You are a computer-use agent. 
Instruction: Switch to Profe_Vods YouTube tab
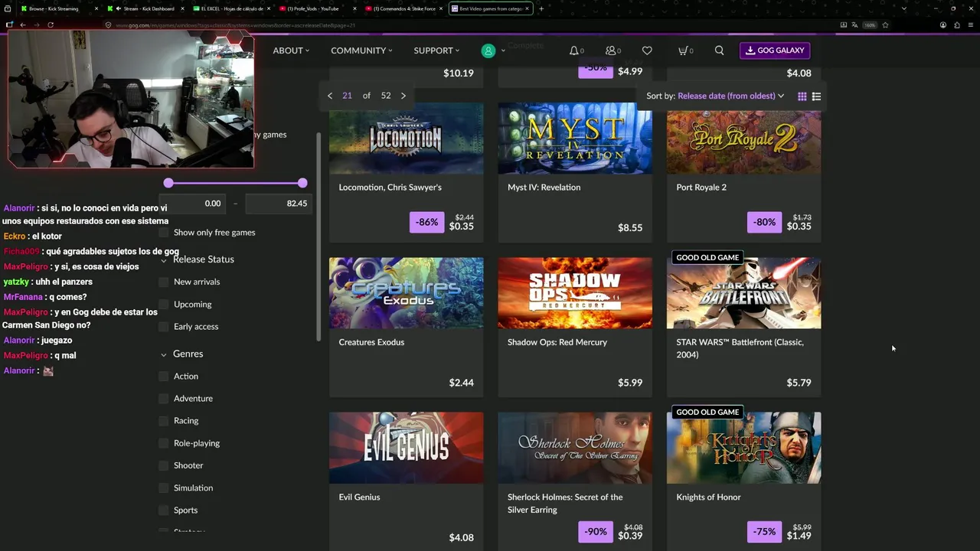tap(316, 8)
